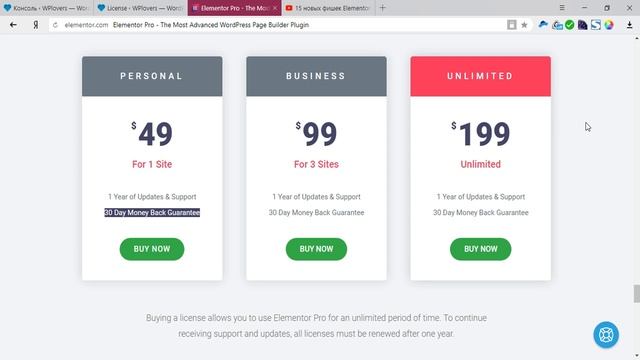Go back with the left arrow
The height and width of the screenshot is (360, 640).
point(13,25)
